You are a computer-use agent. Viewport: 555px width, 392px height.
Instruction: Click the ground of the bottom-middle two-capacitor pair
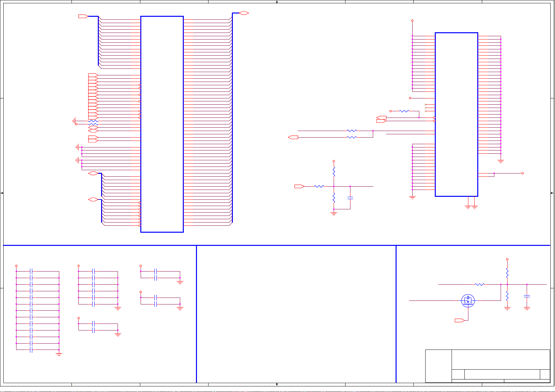(x=118, y=335)
